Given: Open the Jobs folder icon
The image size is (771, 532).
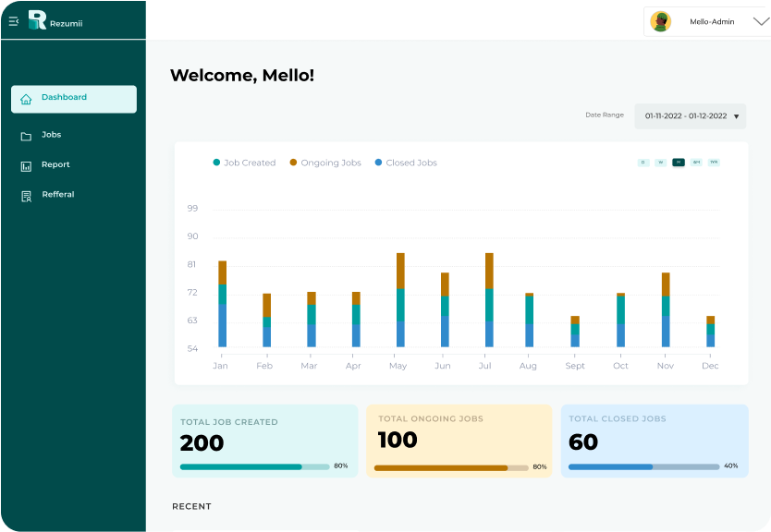Looking at the screenshot, I should coord(26,136).
